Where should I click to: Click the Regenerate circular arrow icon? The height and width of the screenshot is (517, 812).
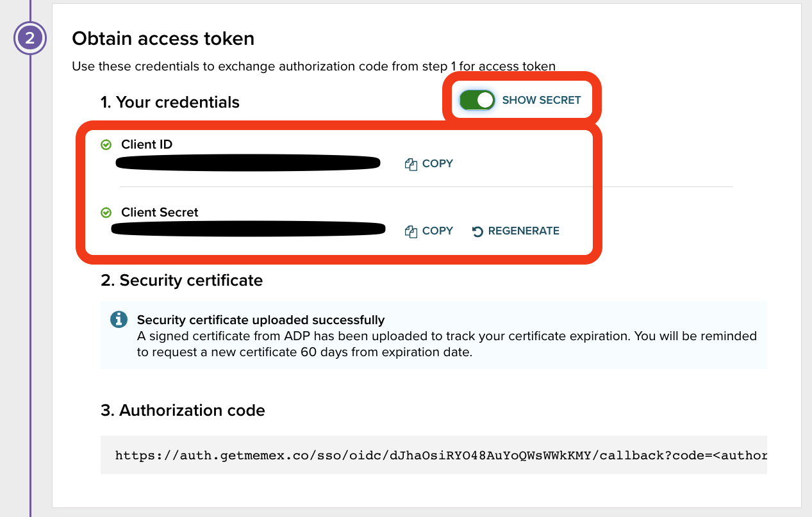click(477, 232)
